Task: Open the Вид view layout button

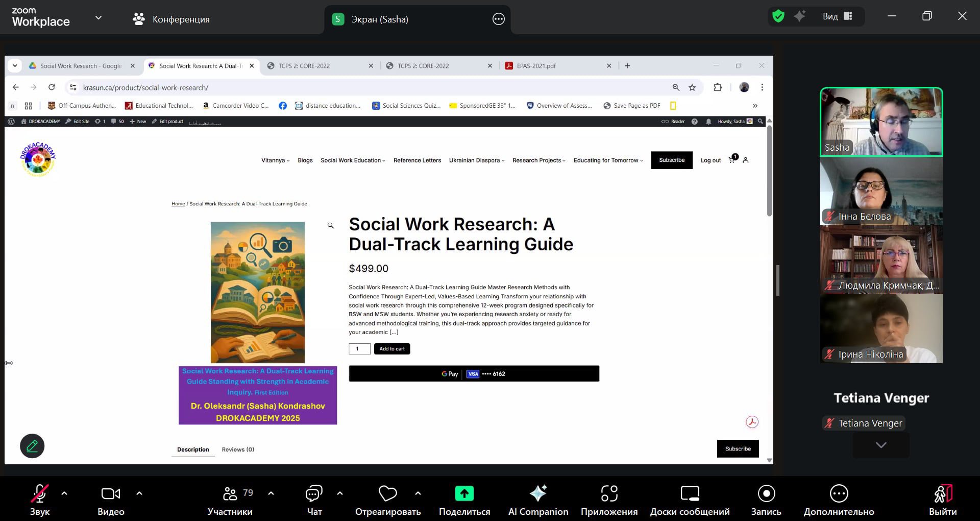Action: tap(837, 16)
